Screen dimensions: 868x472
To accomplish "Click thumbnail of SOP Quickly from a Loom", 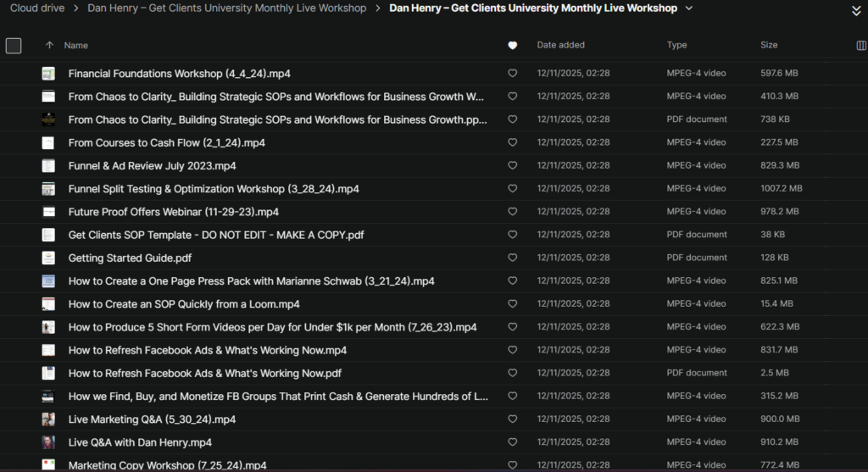I will pyautogui.click(x=48, y=303).
